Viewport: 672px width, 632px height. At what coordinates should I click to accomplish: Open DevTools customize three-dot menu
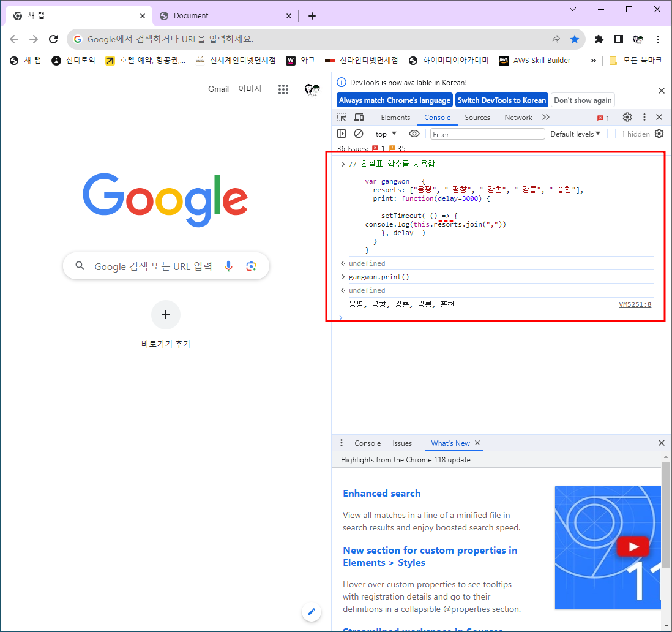click(x=644, y=117)
